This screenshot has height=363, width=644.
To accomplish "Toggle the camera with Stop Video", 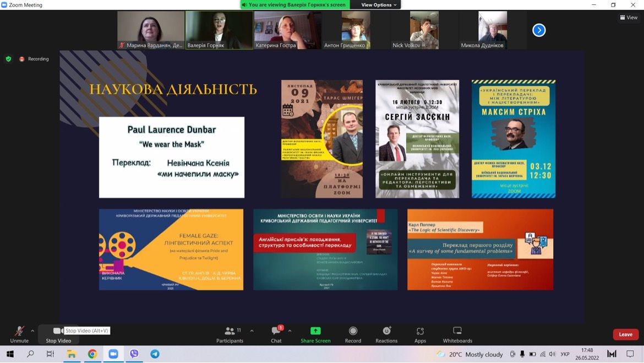I will pos(58,334).
